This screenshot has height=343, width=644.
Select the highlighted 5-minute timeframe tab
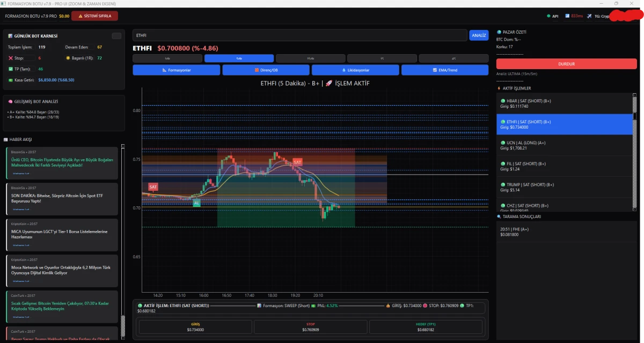pos(239,58)
